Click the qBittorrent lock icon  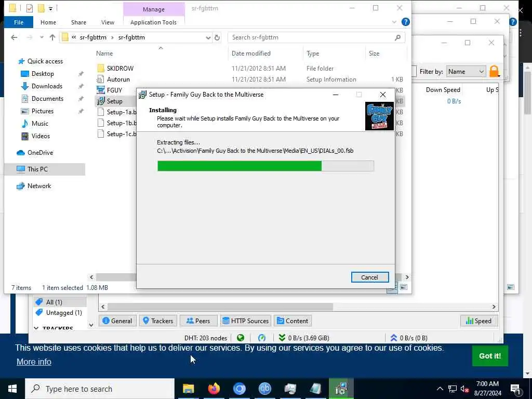[495, 71]
